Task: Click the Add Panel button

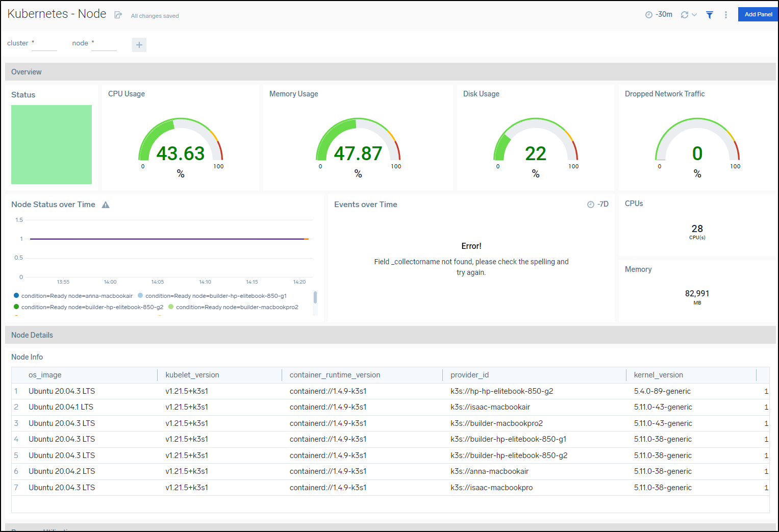Action: (758, 14)
